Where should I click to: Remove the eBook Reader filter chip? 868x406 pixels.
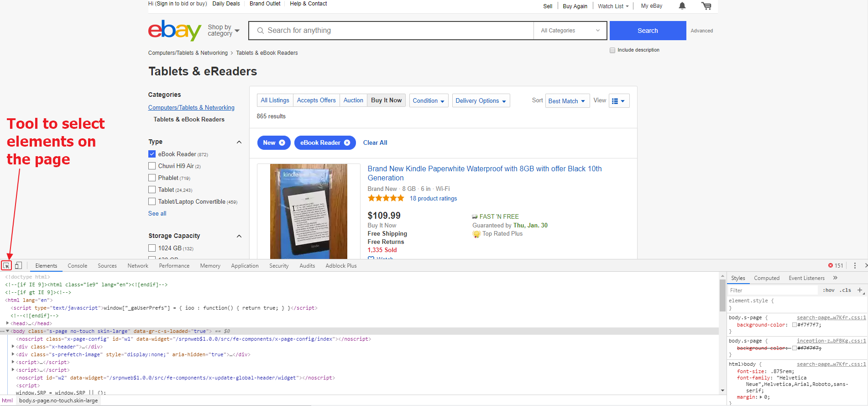tap(347, 142)
